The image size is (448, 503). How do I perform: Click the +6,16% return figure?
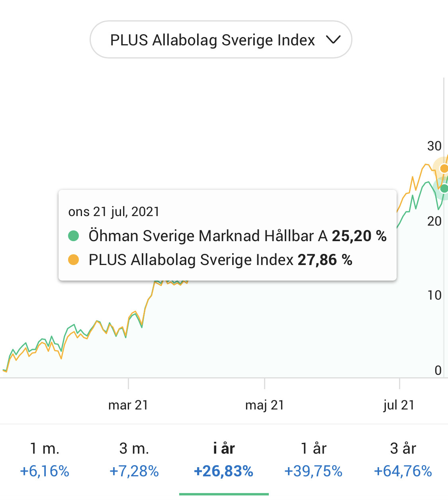(x=45, y=471)
